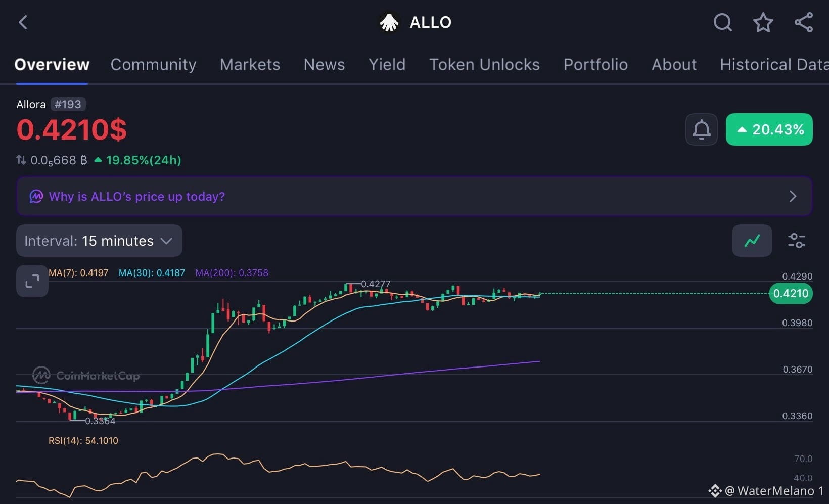The width and height of the screenshot is (829, 504).
Task: Tap the 0.3980 axis label
Action: click(x=797, y=323)
